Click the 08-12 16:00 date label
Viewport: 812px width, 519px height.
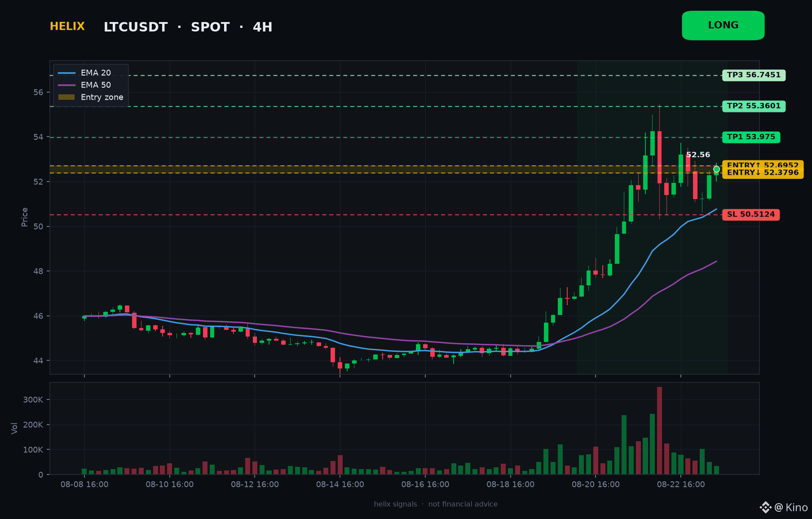pos(255,484)
